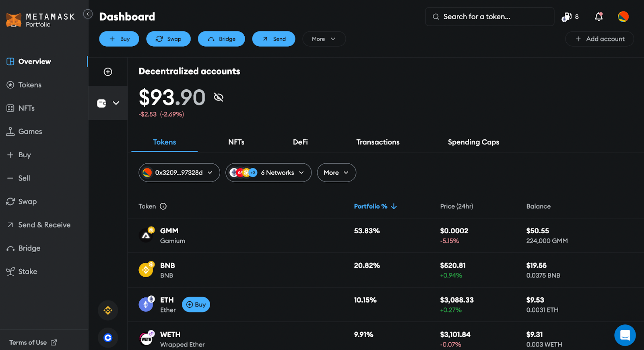Click the Binance icon in the account rail
This screenshot has width=644, height=350.
[108, 310]
